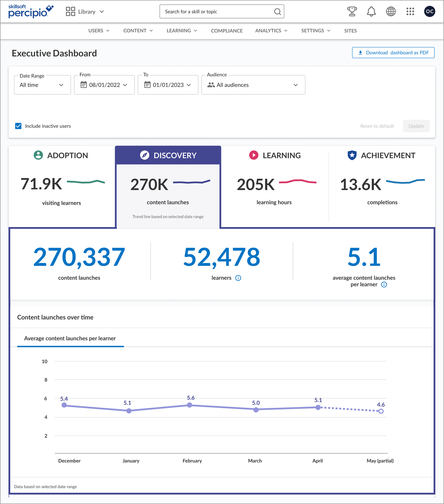Switch to the 13.6K completions card
Viewport: 444px width, 504px height.
[x=382, y=186]
